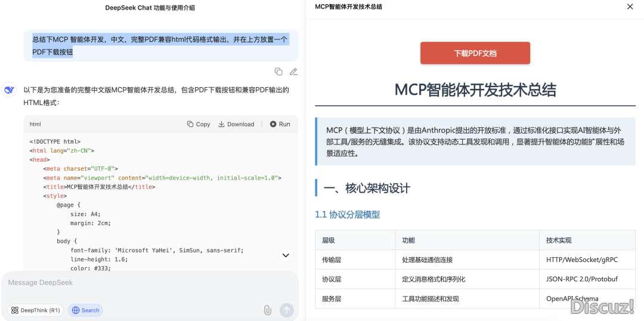Copy the user message with copy icon
The image size is (644, 321).
pyautogui.click(x=278, y=72)
